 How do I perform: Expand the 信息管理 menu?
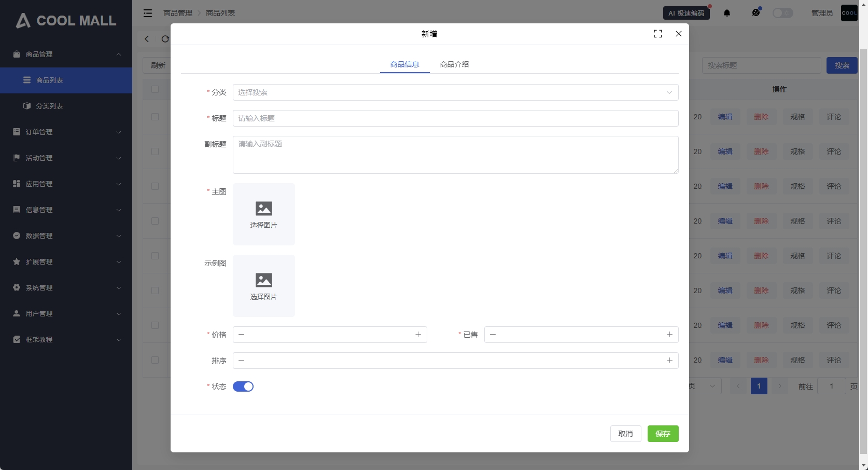coord(66,210)
